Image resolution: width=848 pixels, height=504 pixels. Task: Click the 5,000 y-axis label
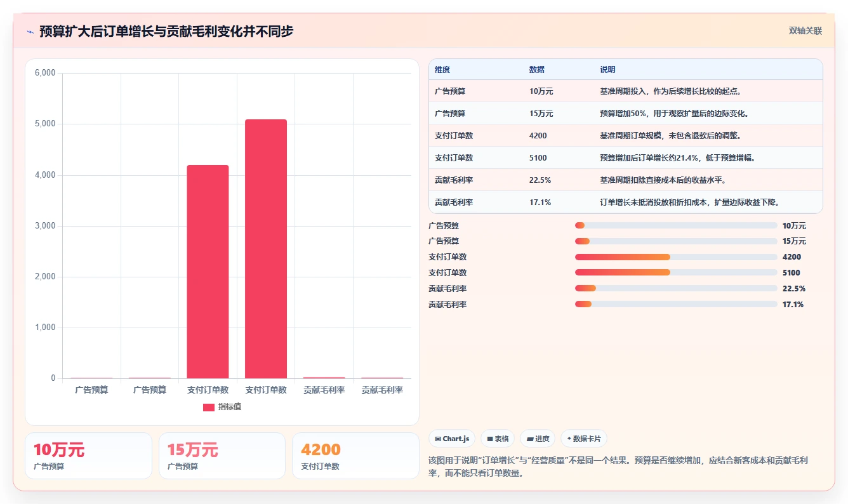(x=45, y=124)
